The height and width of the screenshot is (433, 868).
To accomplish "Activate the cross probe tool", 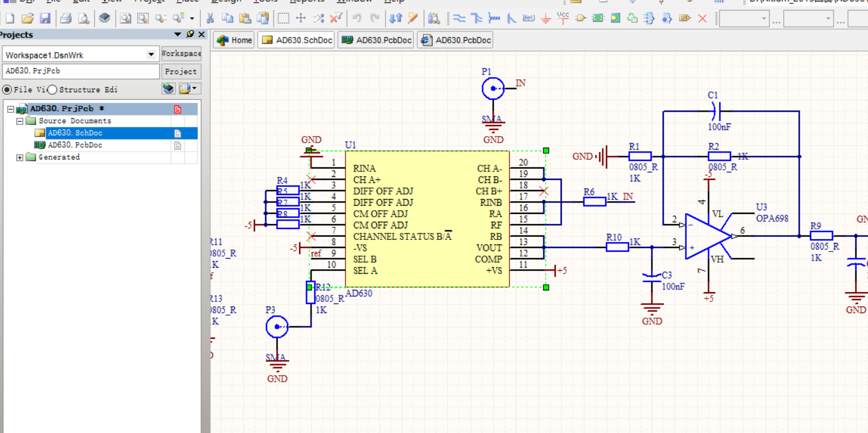I will coord(413,19).
